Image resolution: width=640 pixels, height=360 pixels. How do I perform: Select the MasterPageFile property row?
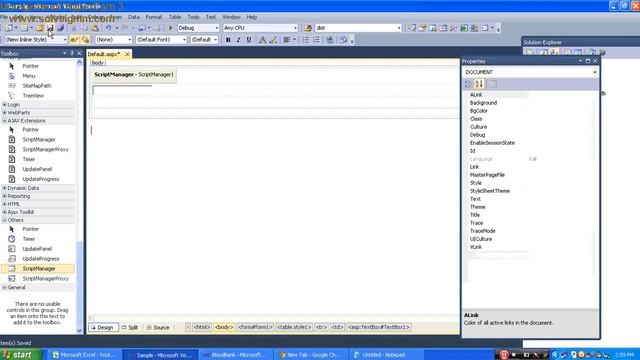coord(531,175)
